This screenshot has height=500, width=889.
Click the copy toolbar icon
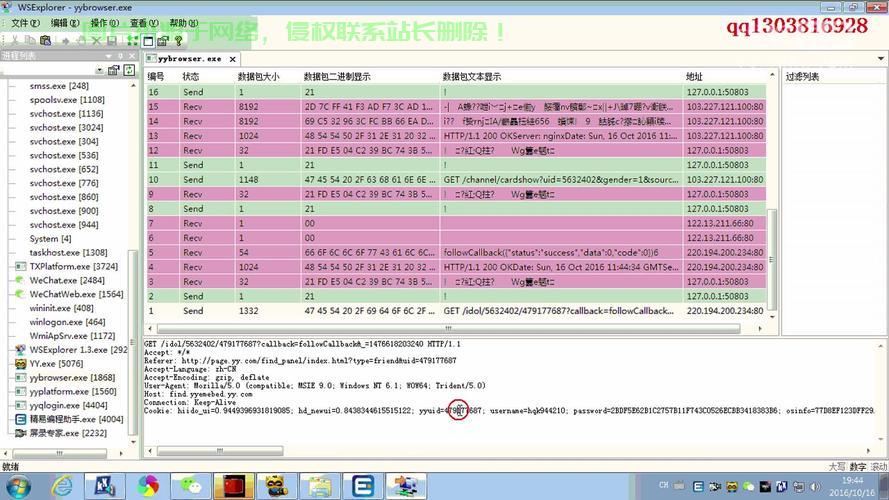[x=30, y=41]
